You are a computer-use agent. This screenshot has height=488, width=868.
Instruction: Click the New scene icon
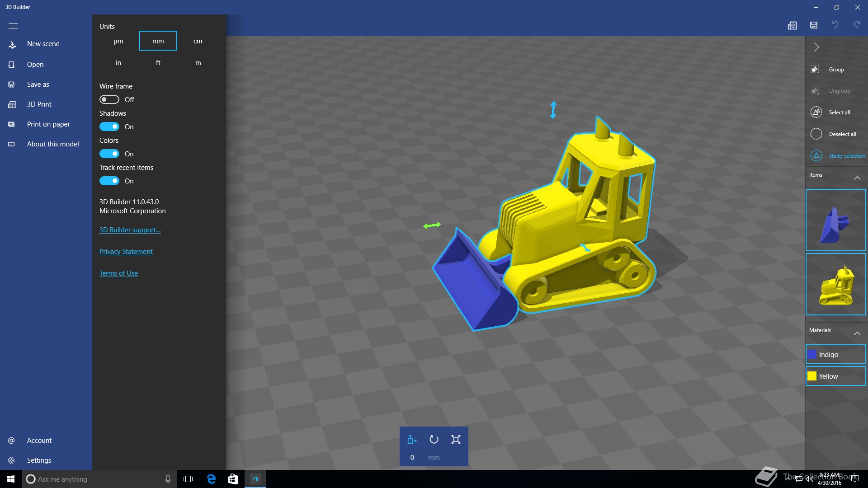[12, 44]
